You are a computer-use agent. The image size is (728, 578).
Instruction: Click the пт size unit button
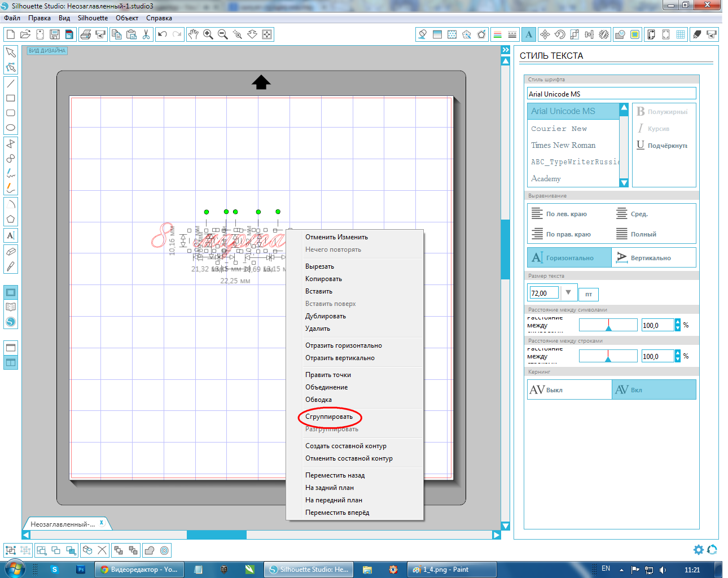click(x=589, y=294)
